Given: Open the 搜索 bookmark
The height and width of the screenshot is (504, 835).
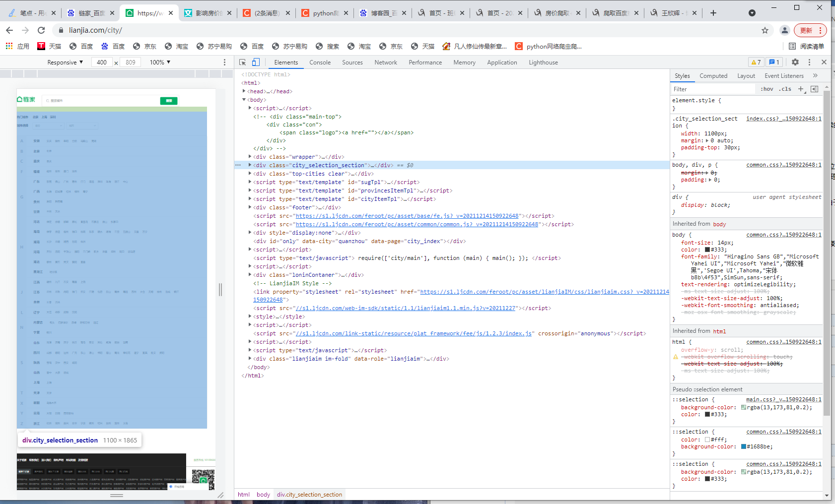Looking at the screenshot, I should point(327,46).
